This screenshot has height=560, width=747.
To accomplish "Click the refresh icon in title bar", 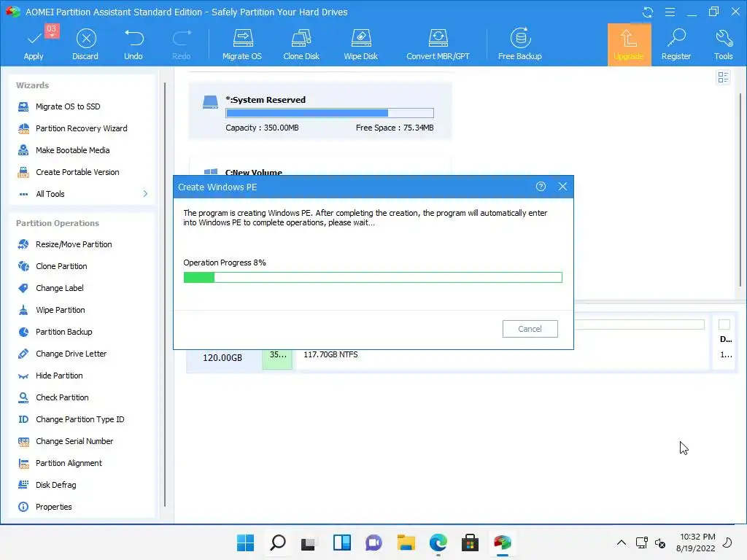I will [648, 12].
